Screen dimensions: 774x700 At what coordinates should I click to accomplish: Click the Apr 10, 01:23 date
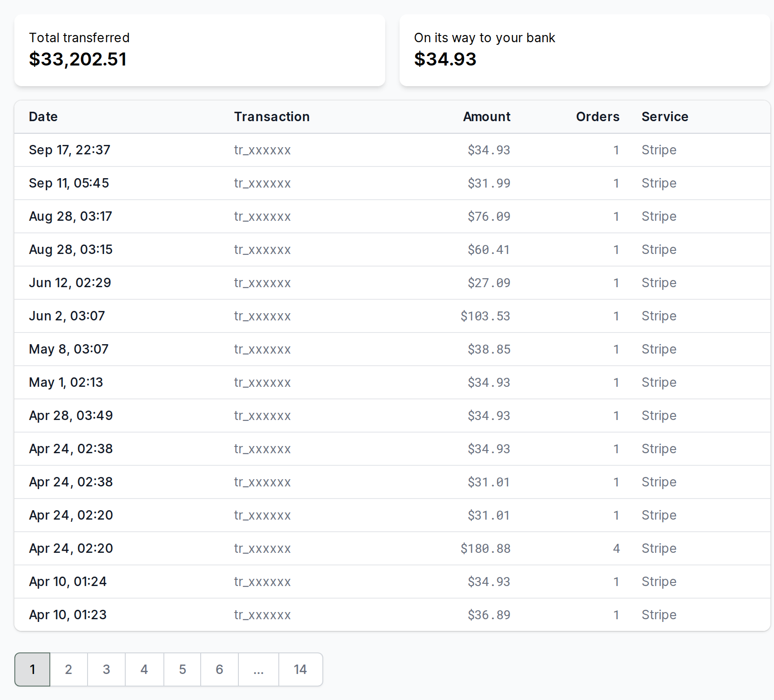pos(68,615)
